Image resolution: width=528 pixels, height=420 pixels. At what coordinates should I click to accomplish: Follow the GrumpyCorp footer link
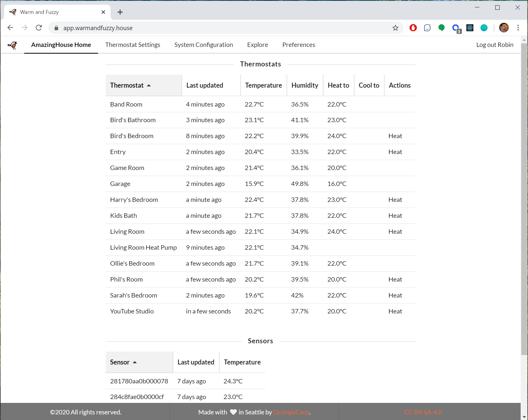[x=291, y=412]
